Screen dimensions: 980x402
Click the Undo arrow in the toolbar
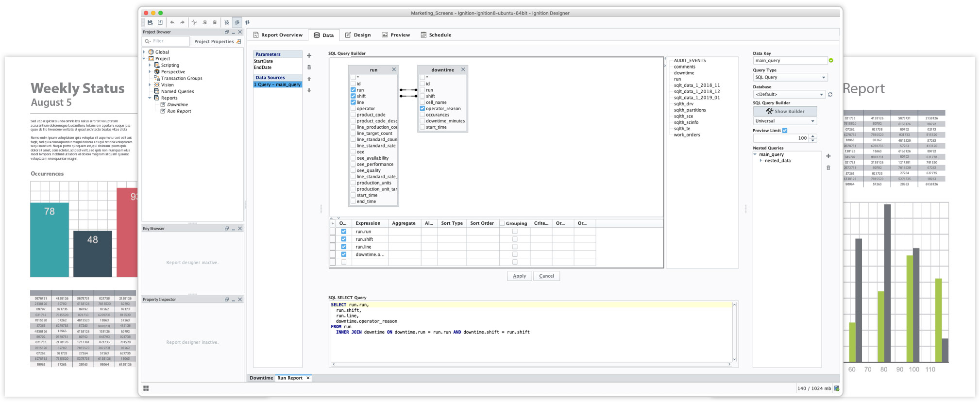point(172,22)
